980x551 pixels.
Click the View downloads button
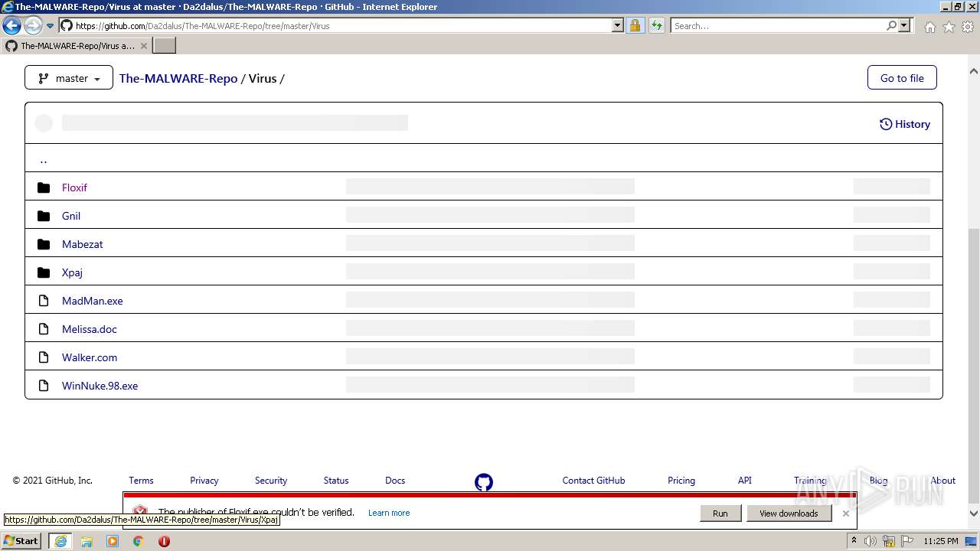click(789, 514)
